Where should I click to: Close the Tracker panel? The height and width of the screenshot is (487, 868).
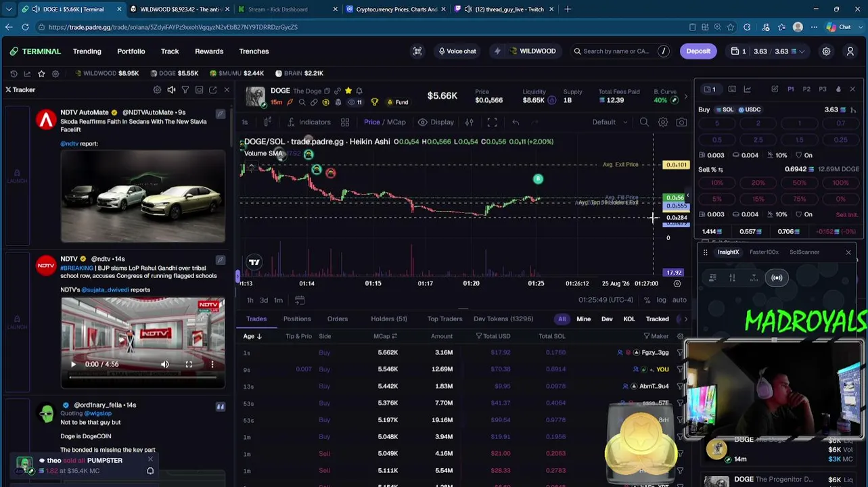227,90
